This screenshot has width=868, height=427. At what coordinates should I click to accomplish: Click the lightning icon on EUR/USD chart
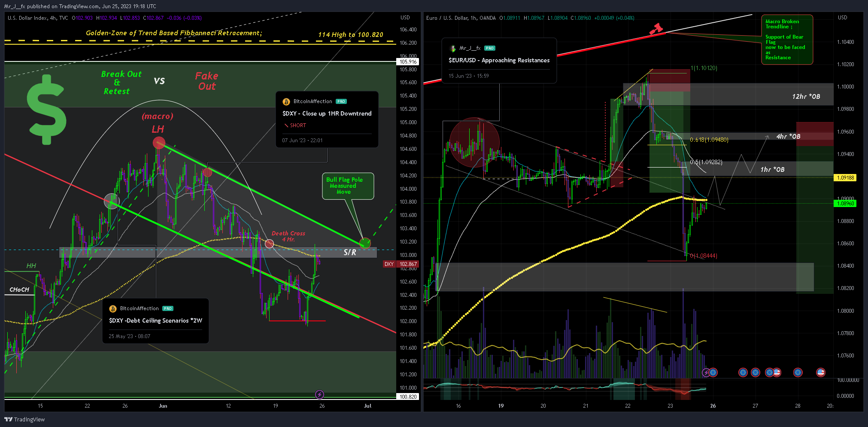706,372
